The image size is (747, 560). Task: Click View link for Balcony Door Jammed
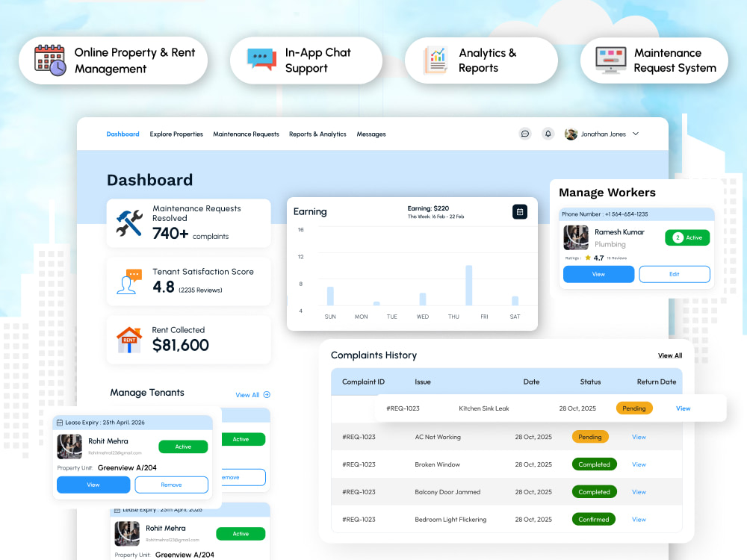pos(639,492)
